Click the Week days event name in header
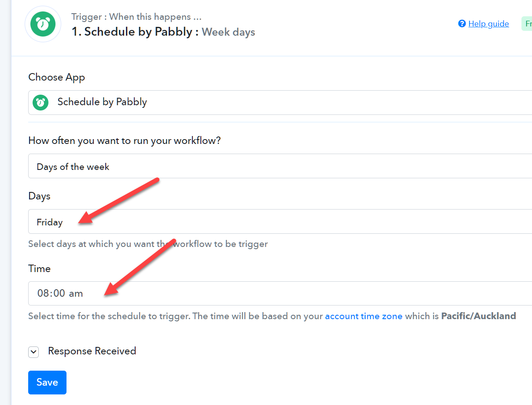 [x=229, y=32]
